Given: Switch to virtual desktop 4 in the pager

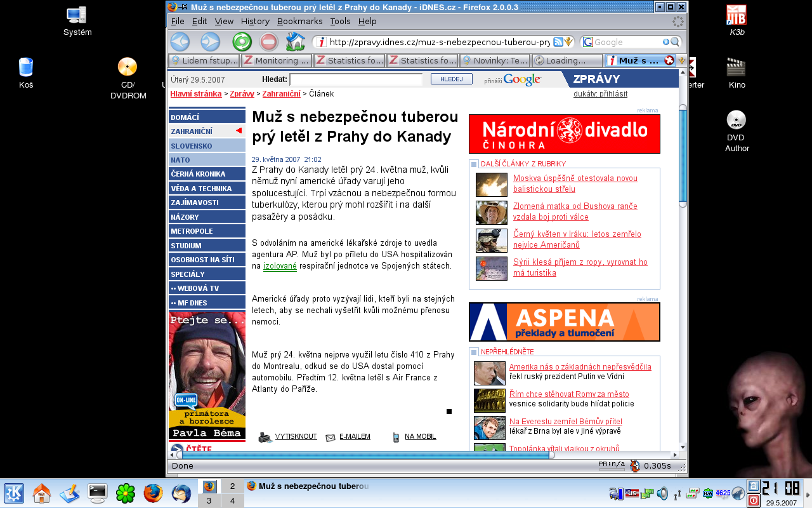Looking at the screenshot, I should click(233, 502).
